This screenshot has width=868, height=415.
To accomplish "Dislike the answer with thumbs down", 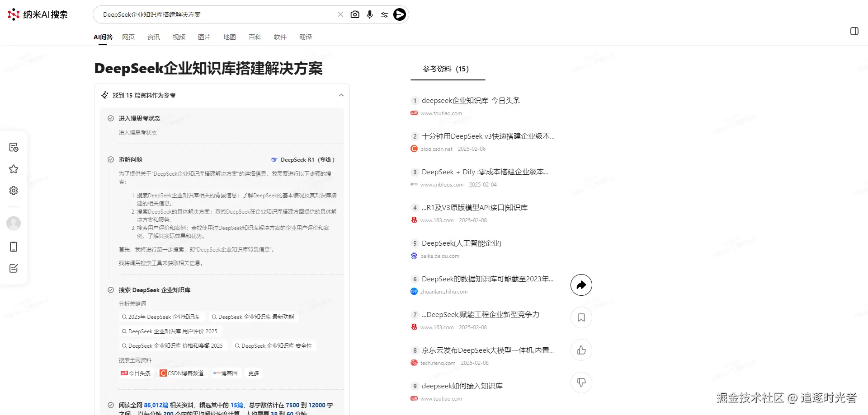I will click(581, 382).
